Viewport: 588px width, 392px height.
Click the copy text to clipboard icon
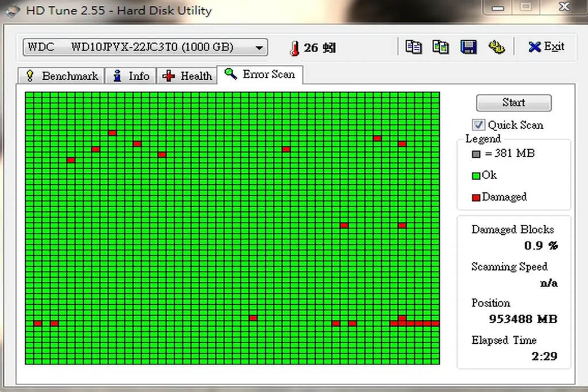point(413,47)
